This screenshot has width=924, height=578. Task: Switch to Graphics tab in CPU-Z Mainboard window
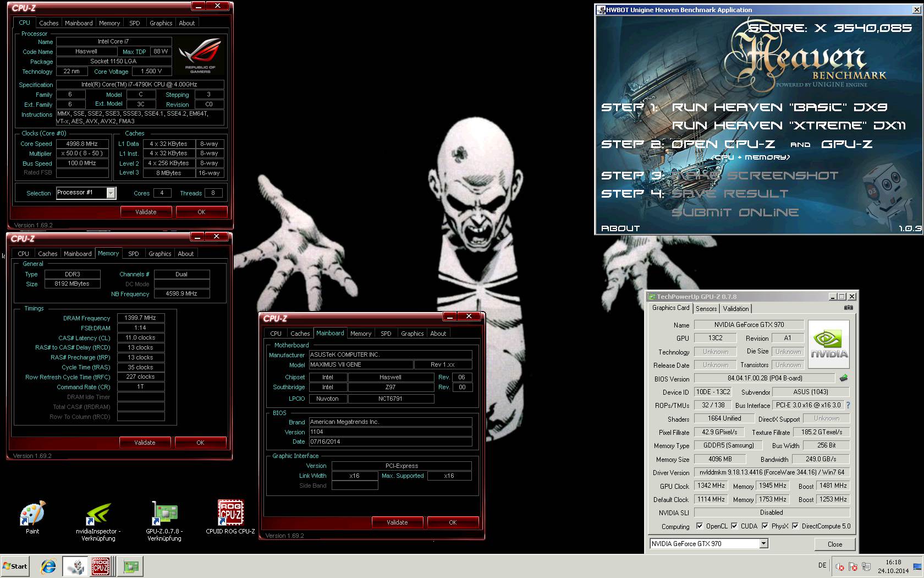pos(412,334)
